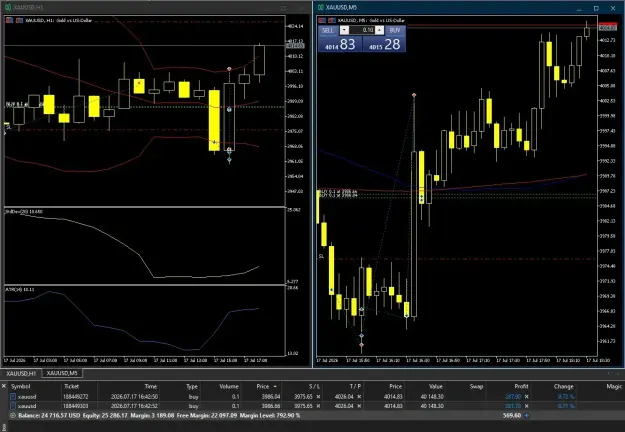Toggle one-click trading icon on H1 chart
Viewport: 625px width, 432px height.
point(9,20)
